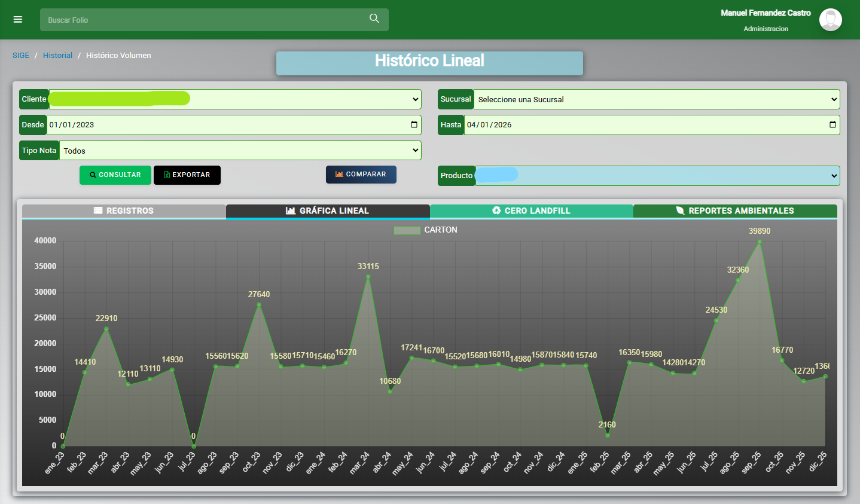Open the Hasta date calendar picker icon

click(x=832, y=125)
